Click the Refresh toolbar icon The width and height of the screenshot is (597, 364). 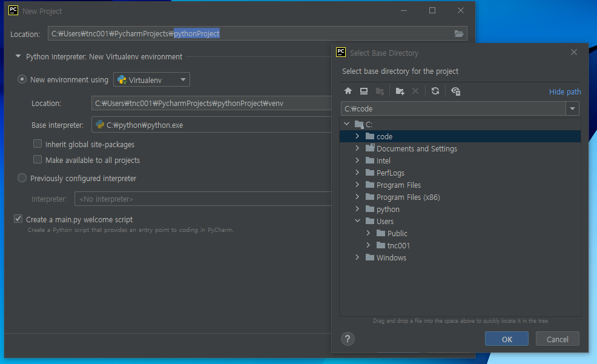click(435, 91)
